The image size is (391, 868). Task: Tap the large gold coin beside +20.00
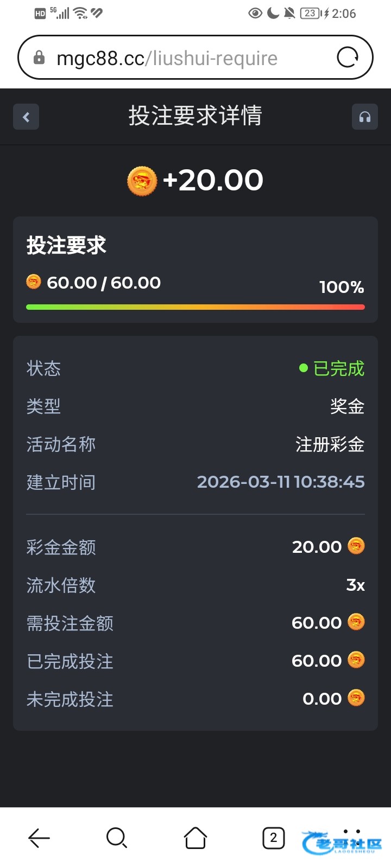[x=142, y=181]
